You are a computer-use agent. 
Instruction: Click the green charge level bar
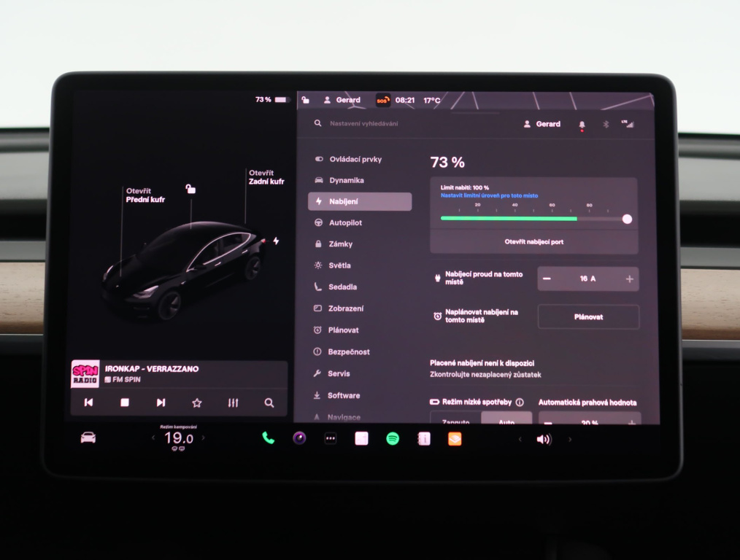pos(509,219)
